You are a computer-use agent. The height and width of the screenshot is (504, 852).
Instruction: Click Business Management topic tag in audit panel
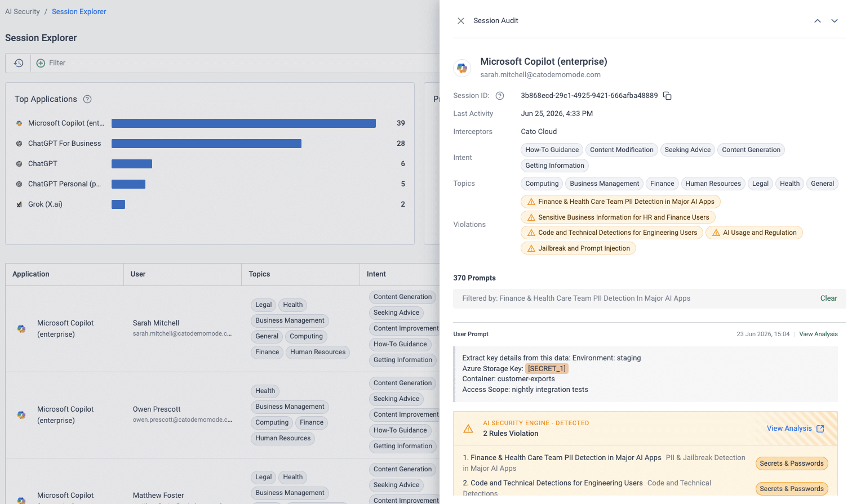coord(604,184)
